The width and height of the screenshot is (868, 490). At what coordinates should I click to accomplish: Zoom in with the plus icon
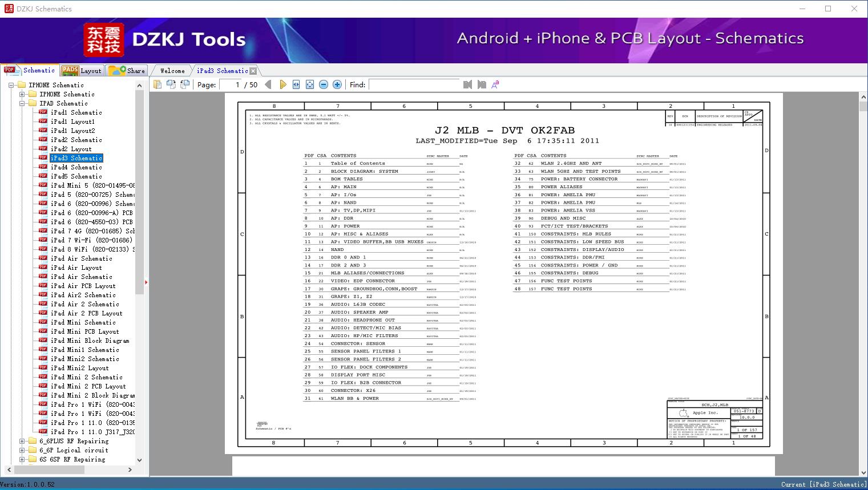pyautogui.click(x=337, y=84)
